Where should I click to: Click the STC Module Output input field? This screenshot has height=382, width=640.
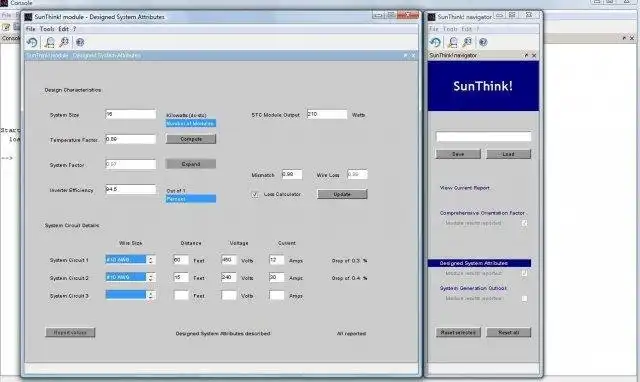327,114
